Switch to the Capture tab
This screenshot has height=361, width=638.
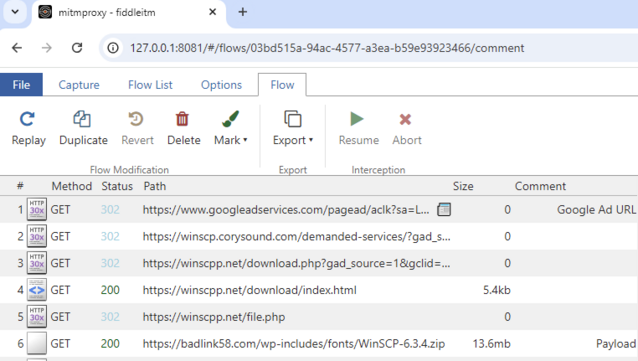pyautogui.click(x=79, y=85)
